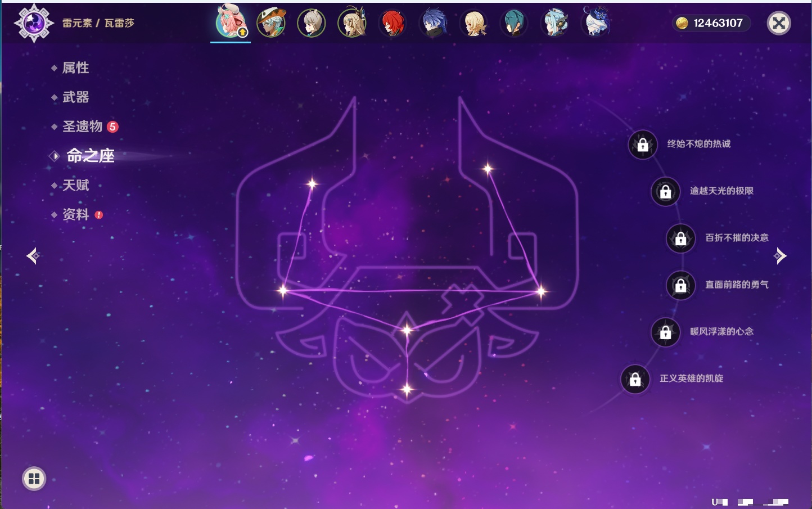
Task: Click the upper-right star of the constellation
Action: click(x=488, y=168)
